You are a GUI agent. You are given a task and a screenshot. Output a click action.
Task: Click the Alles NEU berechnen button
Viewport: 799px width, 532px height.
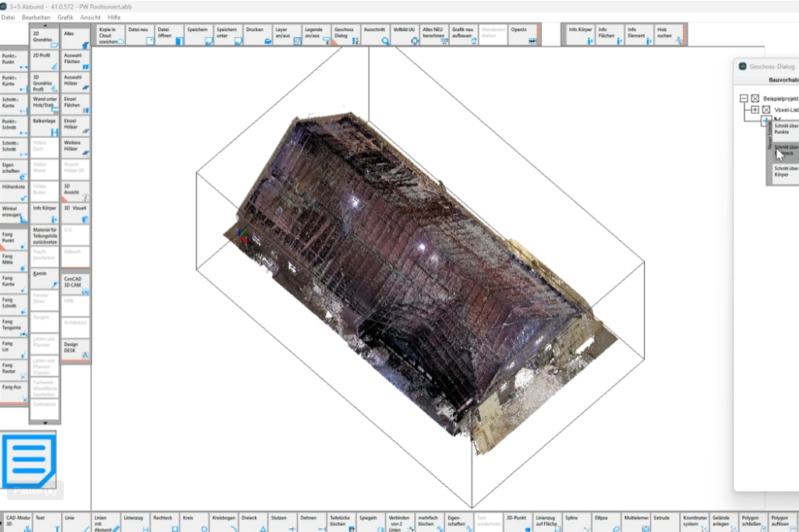(433, 34)
